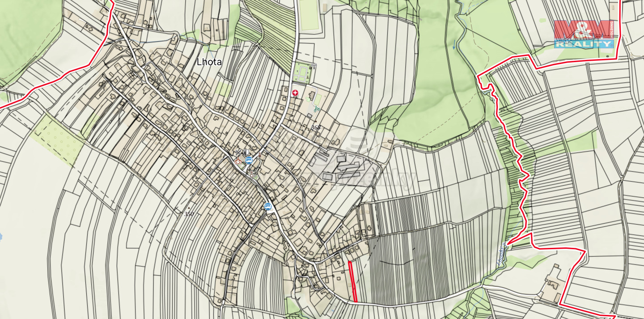Click the red house fire station icon
This screenshot has height=319, width=644.
click(x=238, y=162)
